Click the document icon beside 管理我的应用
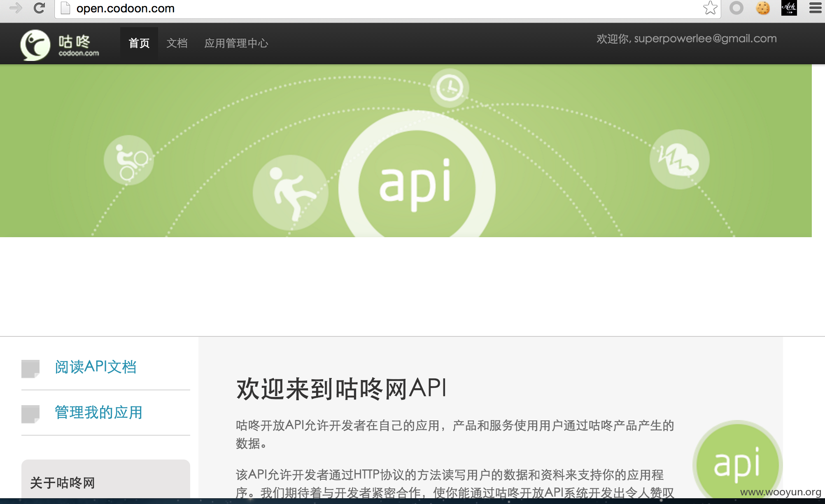This screenshot has height=504, width=825. coord(30,414)
